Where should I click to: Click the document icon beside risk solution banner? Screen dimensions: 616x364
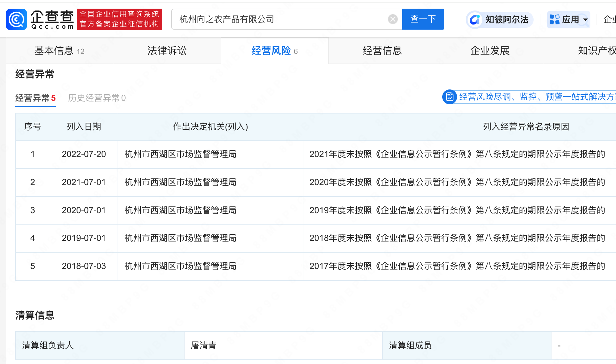450,97
